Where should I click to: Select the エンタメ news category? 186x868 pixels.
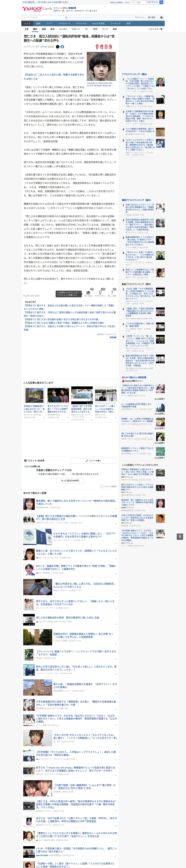click(x=63, y=29)
